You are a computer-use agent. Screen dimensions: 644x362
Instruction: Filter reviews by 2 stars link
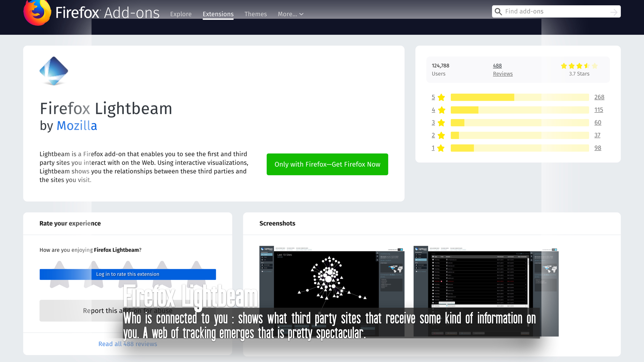coord(433,135)
